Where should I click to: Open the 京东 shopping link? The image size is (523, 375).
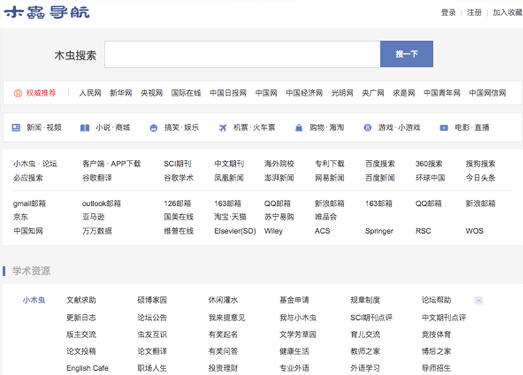coord(21,217)
